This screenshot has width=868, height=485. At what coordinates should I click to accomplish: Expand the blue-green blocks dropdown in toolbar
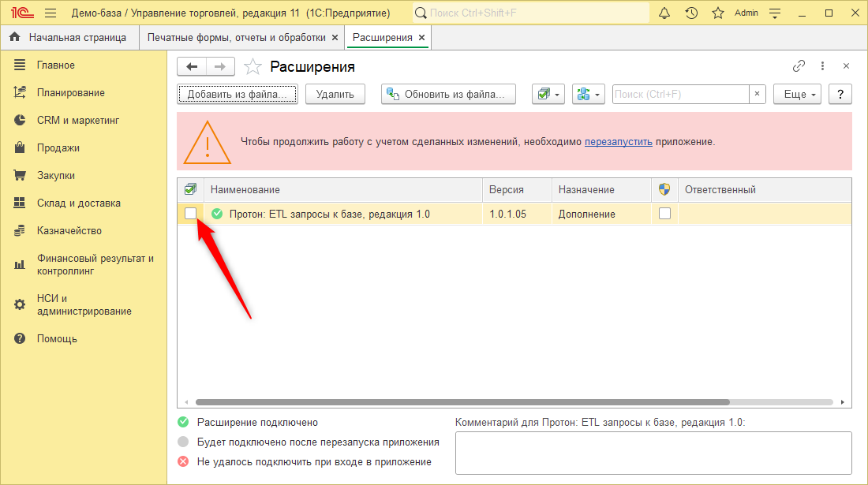588,94
